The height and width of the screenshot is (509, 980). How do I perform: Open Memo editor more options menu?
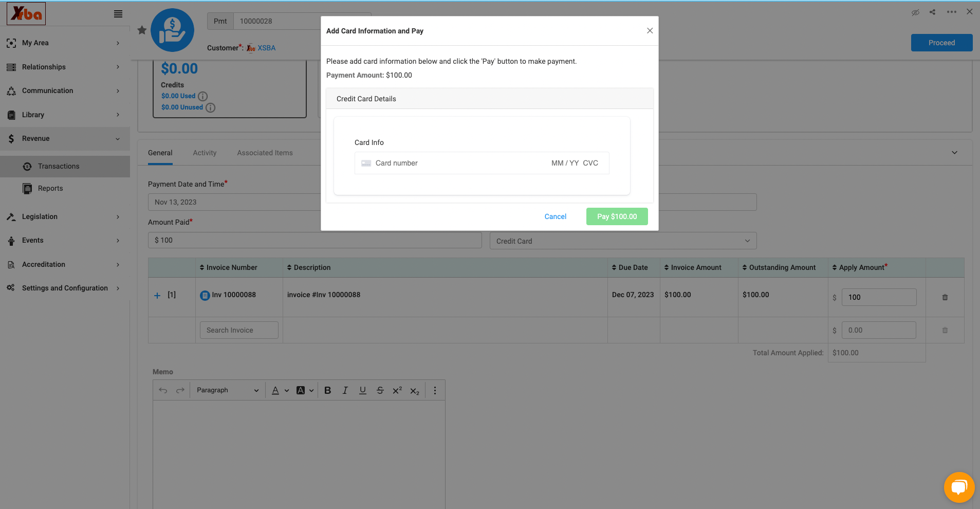pyautogui.click(x=435, y=390)
